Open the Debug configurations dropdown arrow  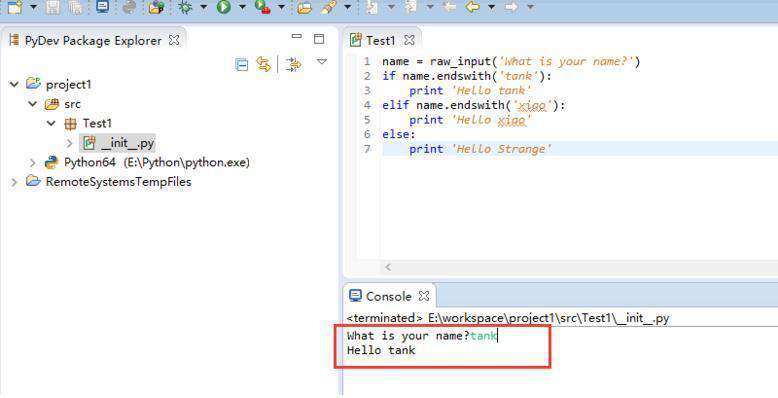203,7
